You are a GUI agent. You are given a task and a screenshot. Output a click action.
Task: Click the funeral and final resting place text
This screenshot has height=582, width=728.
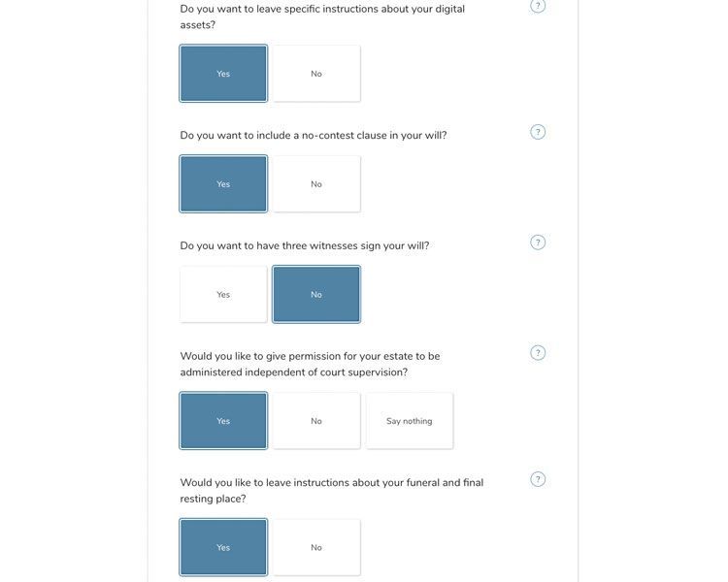(x=331, y=483)
